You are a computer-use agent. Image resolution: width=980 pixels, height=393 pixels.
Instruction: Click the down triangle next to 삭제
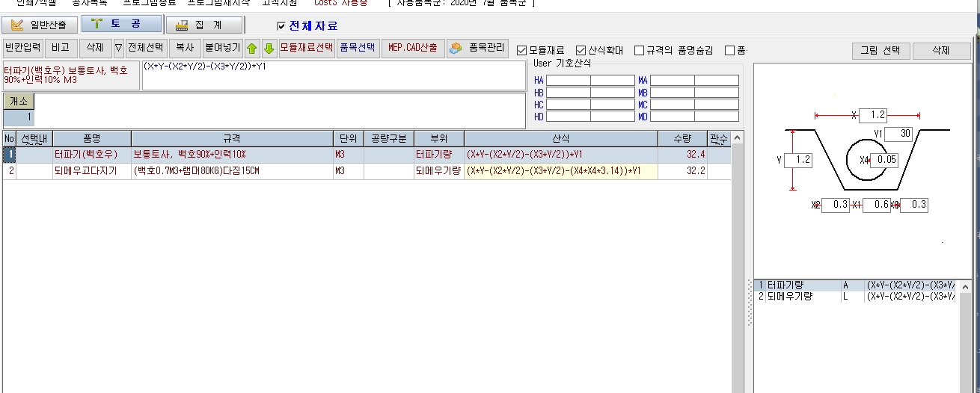coord(118,49)
